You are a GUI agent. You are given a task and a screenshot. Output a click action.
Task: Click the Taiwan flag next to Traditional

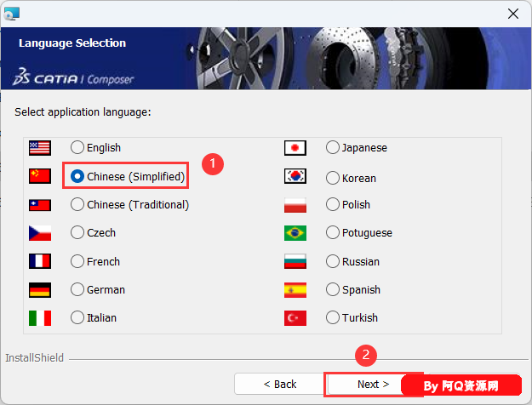coord(40,205)
